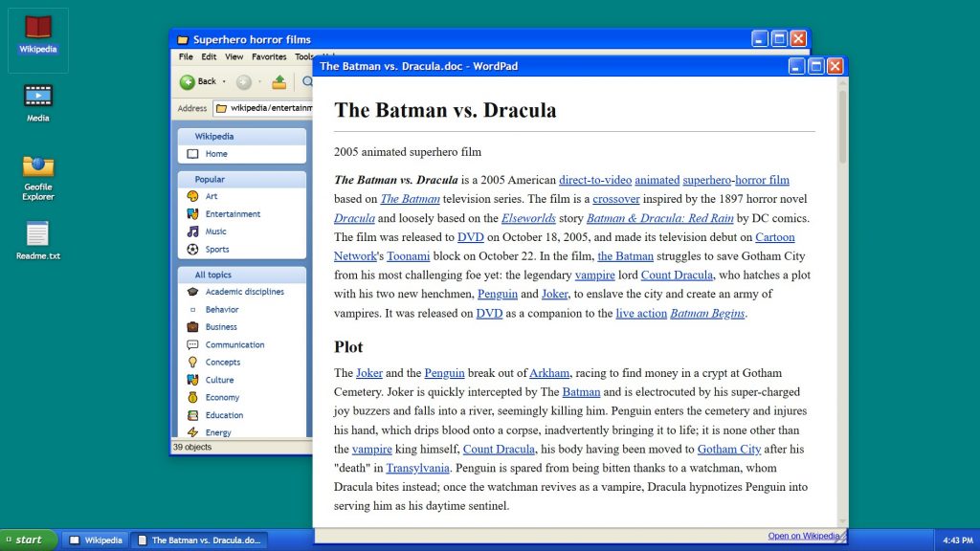Screen dimensions: 980x551
Task: Maximize the WordPad window
Action: point(815,66)
